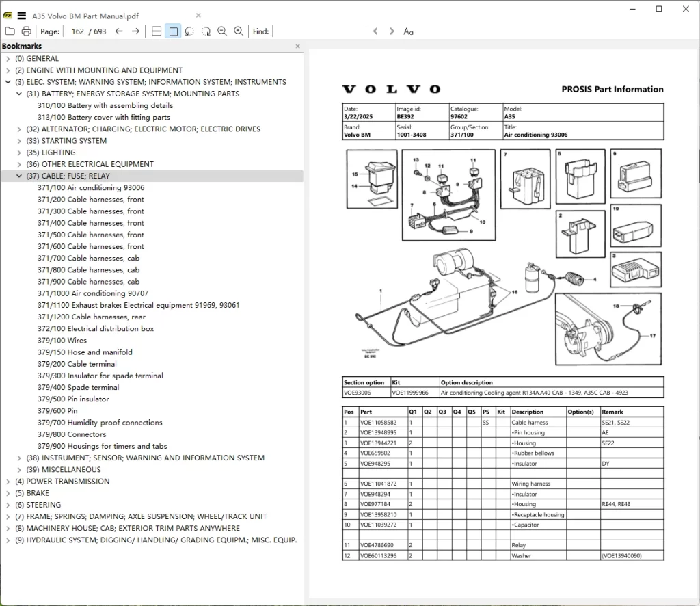Expand the (33) STARTING SYSTEM bookmark
The image size is (700, 606).
(18, 141)
